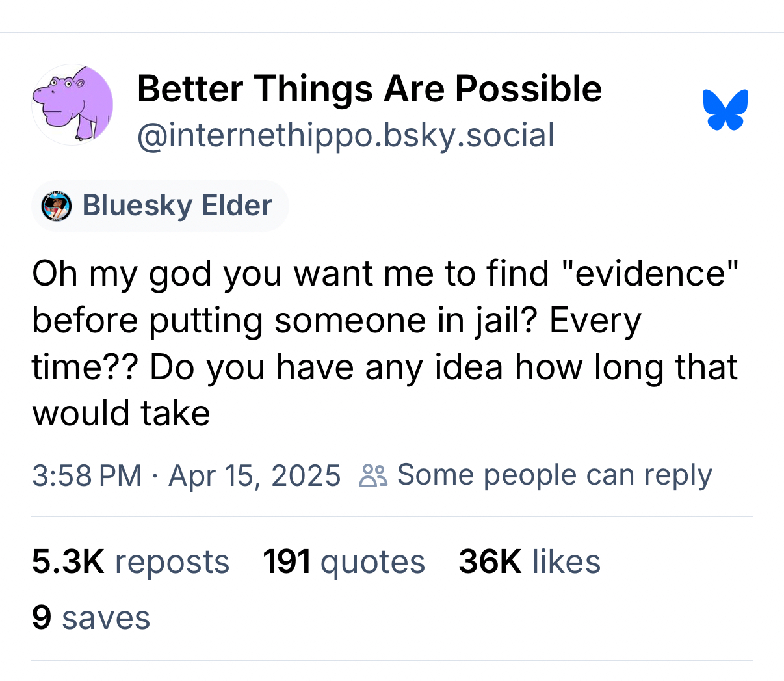Open the Some people can reply setting
This screenshot has width=784, height=681.
pyautogui.click(x=554, y=475)
